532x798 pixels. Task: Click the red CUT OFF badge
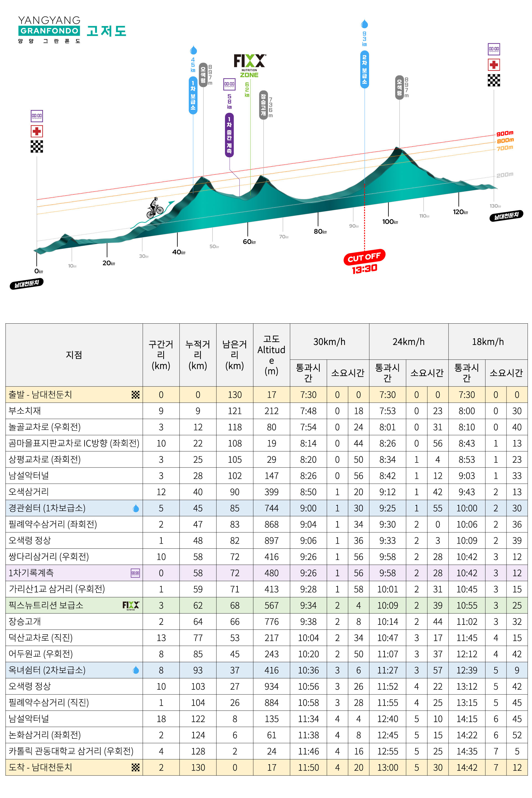click(364, 257)
